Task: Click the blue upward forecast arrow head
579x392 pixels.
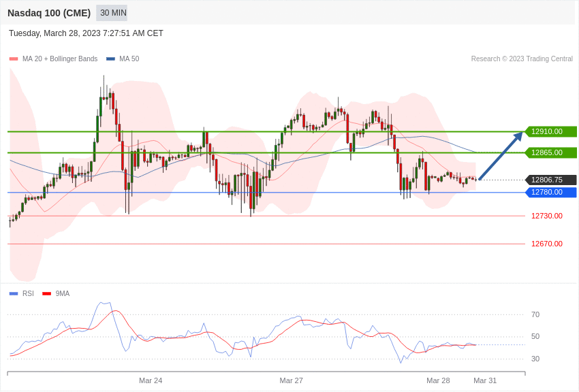Action: (x=518, y=135)
